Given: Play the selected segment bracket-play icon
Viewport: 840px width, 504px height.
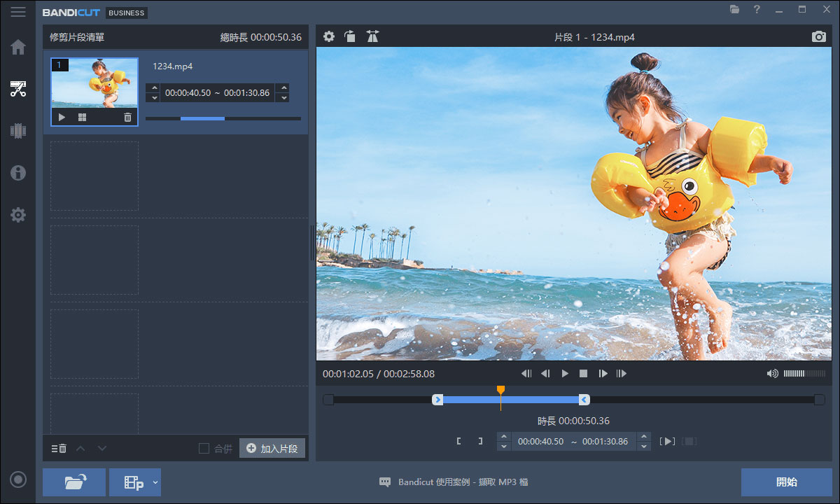Looking at the screenshot, I should (x=667, y=441).
